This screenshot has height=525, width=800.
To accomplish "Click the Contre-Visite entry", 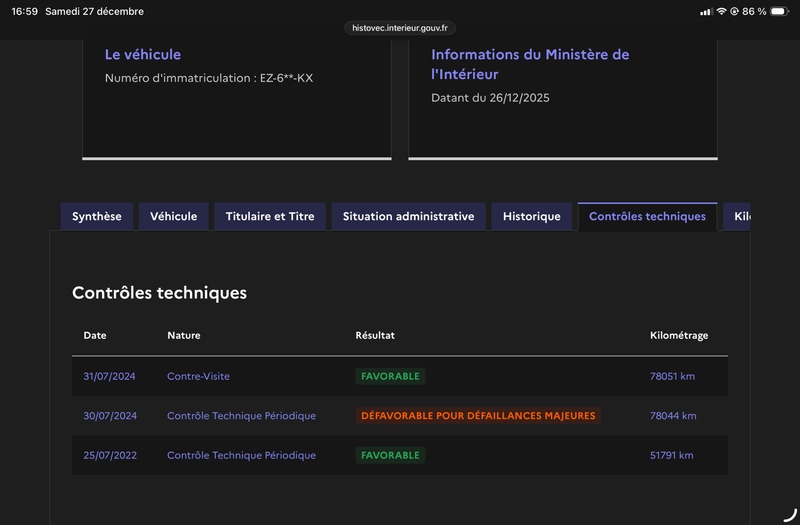I will tap(198, 376).
